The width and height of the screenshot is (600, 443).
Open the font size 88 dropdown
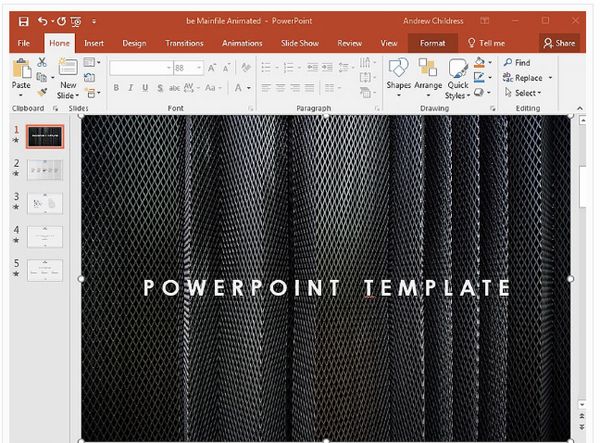click(x=199, y=68)
